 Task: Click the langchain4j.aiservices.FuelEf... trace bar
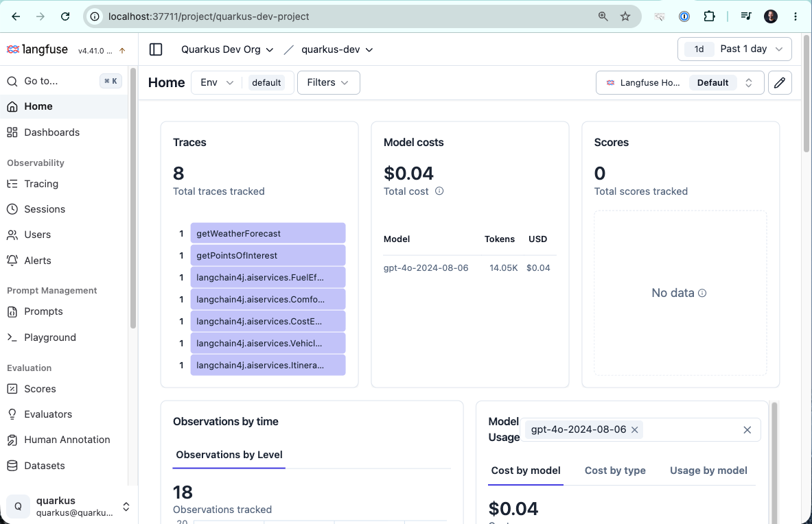(x=268, y=277)
